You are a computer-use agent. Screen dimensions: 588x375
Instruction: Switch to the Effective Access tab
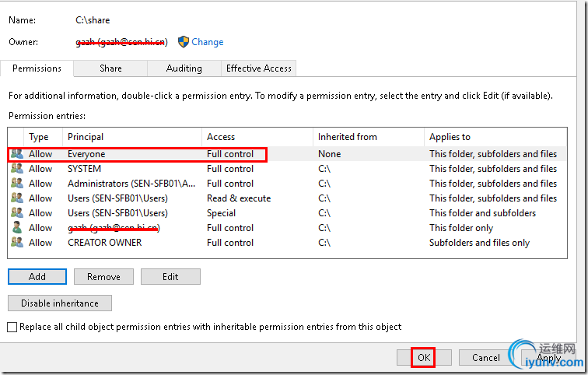[258, 68]
